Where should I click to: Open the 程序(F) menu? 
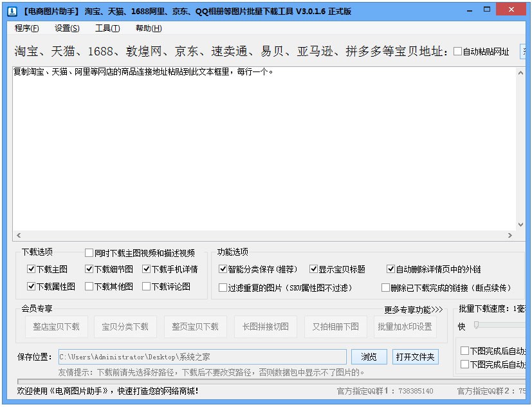(x=27, y=28)
